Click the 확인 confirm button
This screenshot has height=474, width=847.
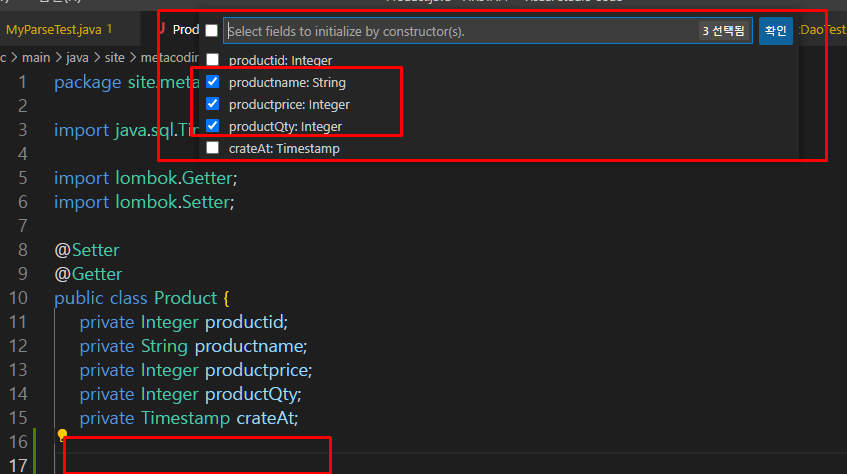776,31
